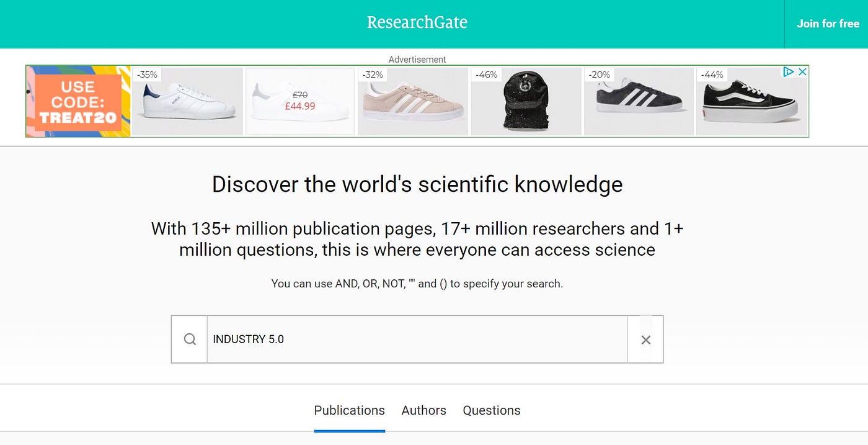Open the USE CODE TREAT20 ad banner

click(78, 101)
